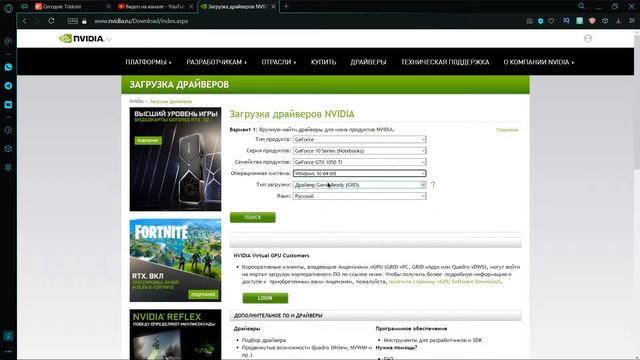This screenshot has height=360, width=640.
Task: Click the Opera GX logo menu icon
Action: 8,7
